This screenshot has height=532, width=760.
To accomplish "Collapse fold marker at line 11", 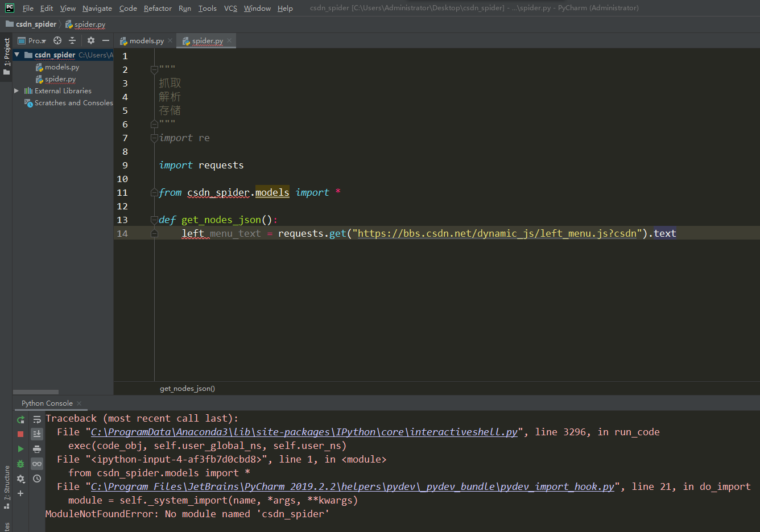I will coord(154,192).
